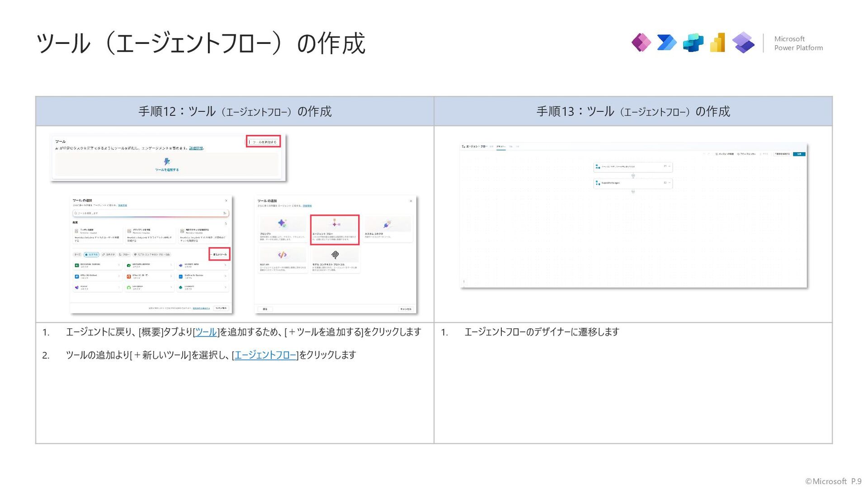The height and width of the screenshot is (489, 868).
Task: Click the エージェントフロー hyperlink in step 2
Action: click(x=265, y=355)
